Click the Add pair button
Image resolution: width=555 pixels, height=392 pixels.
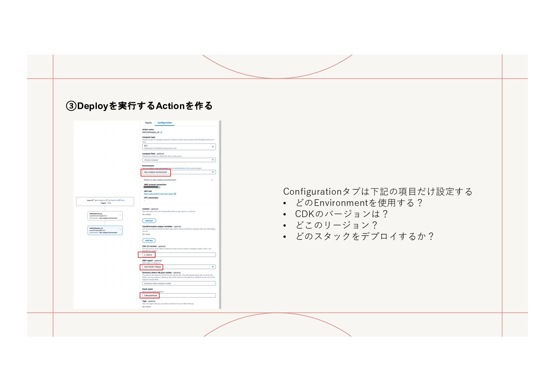[x=149, y=221]
